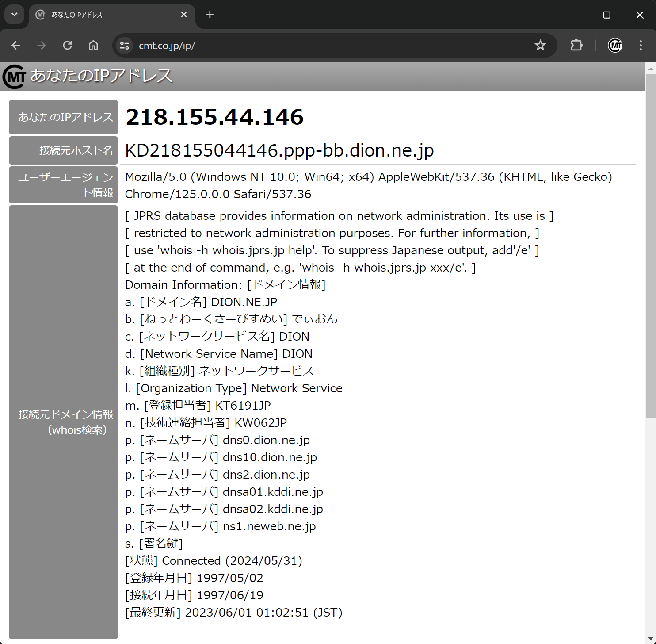Open the CMT profile avatar icon

pyautogui.click(x=615, y=46)
